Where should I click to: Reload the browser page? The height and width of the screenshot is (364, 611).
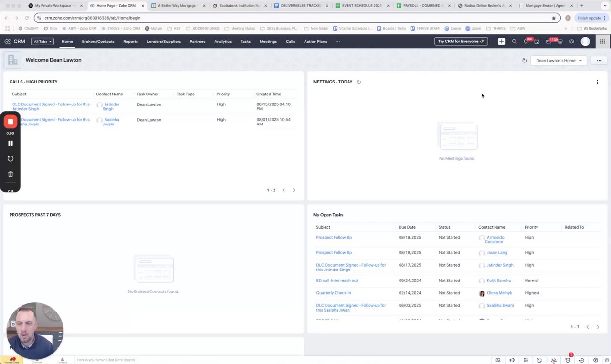(26, 18)
